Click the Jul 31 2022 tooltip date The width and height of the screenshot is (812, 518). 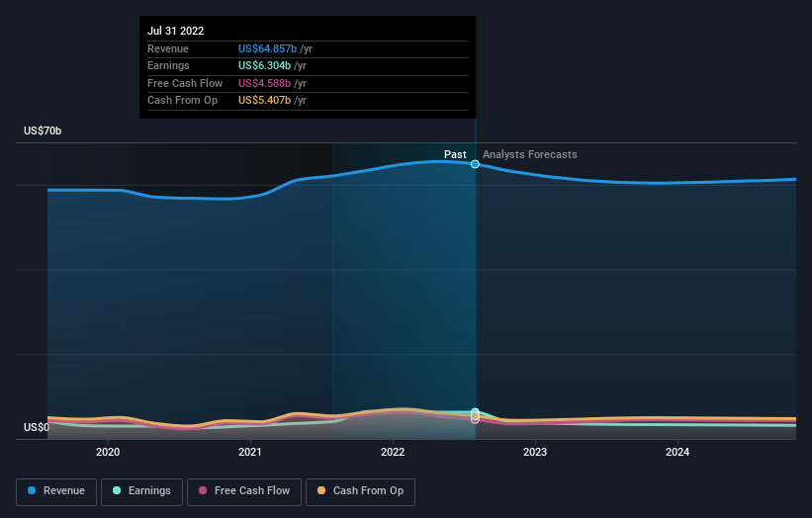pos(175,31)
